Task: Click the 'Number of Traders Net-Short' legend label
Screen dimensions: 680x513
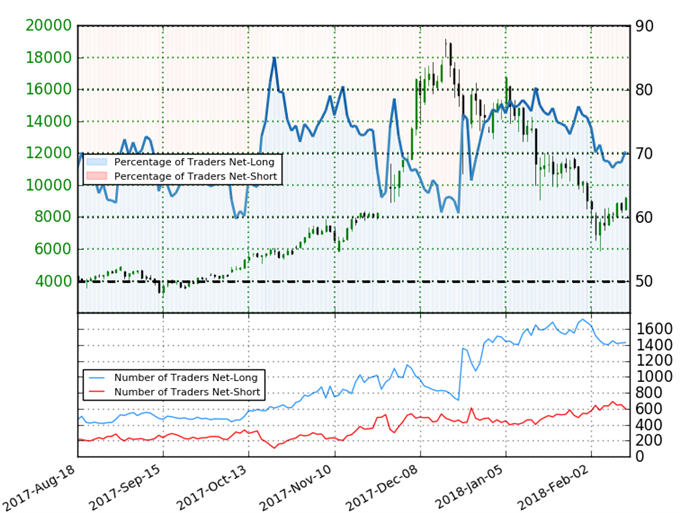Action: pos(187,392)
